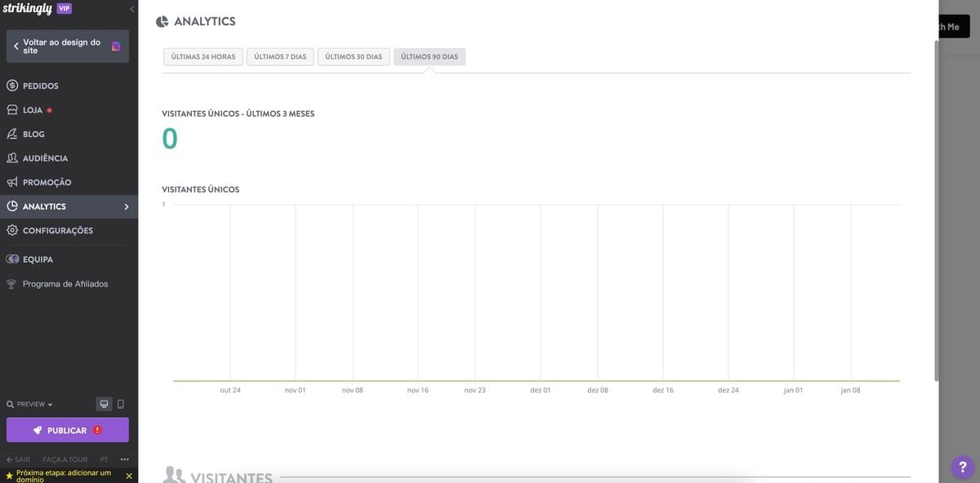Click the red alert badge on Publicar

pyautogui.click(x=97, y=430)
